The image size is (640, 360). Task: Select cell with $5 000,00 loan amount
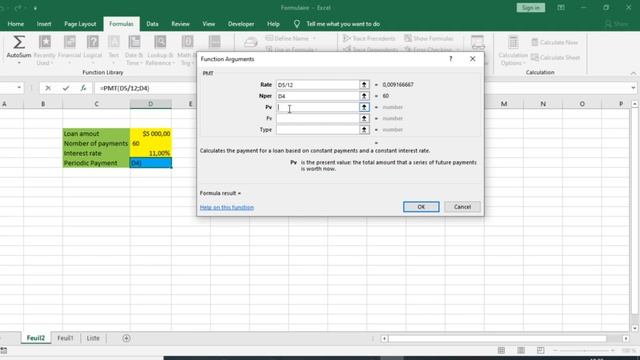[x=151, y=133]
